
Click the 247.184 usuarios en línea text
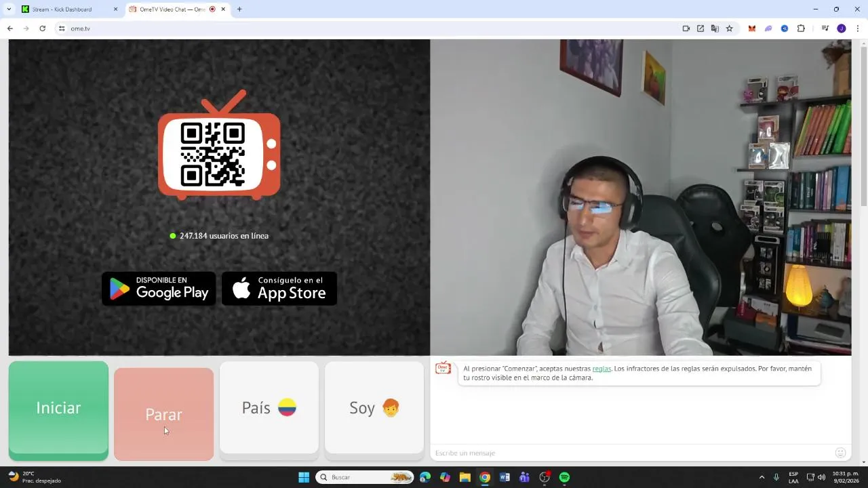click(224, 236)
